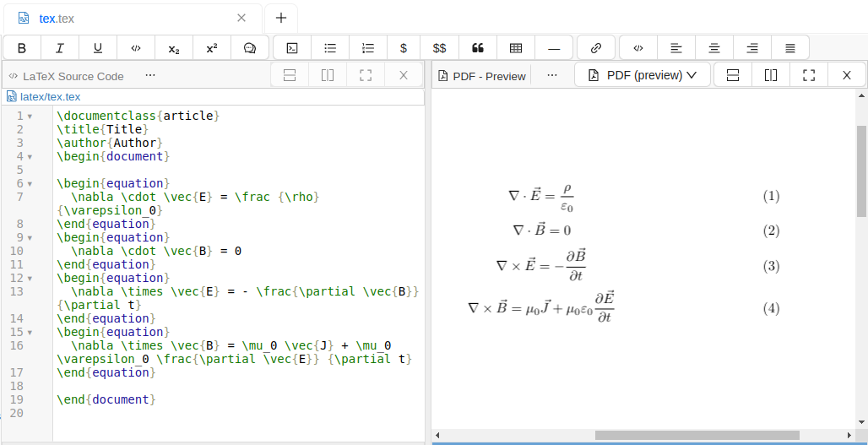Collapse the fold arrow at line 15
868x445 pixels.
[30, 332]
